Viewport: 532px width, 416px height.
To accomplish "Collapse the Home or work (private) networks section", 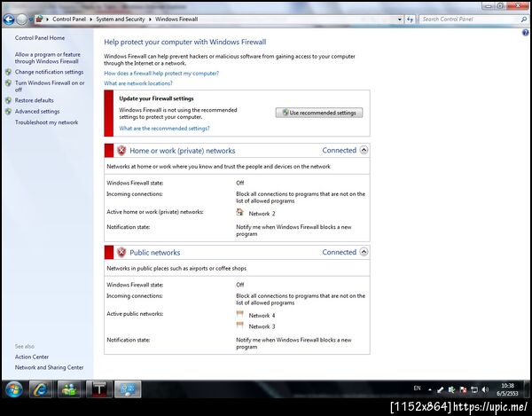I will tap(364, 150).
